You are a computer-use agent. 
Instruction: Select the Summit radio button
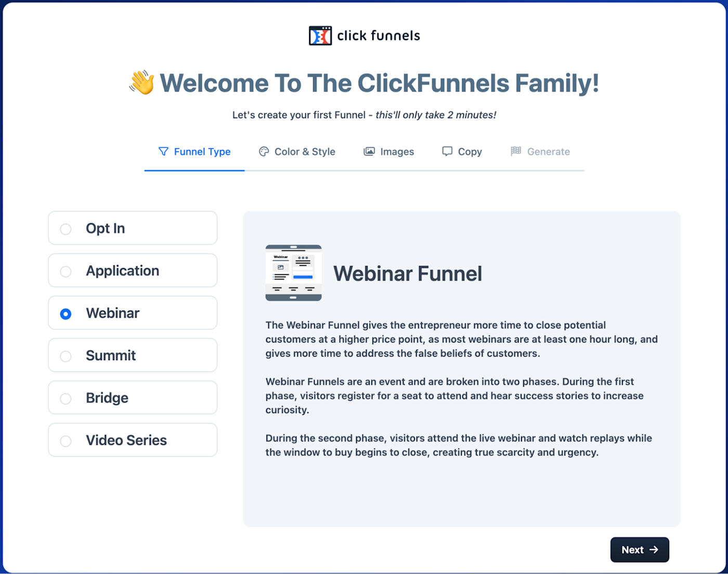66,356
